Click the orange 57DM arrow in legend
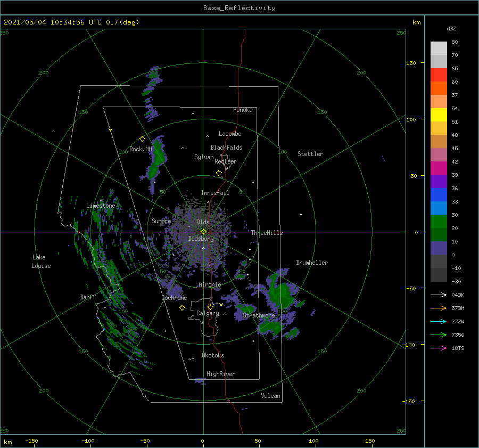 [439, 308]
